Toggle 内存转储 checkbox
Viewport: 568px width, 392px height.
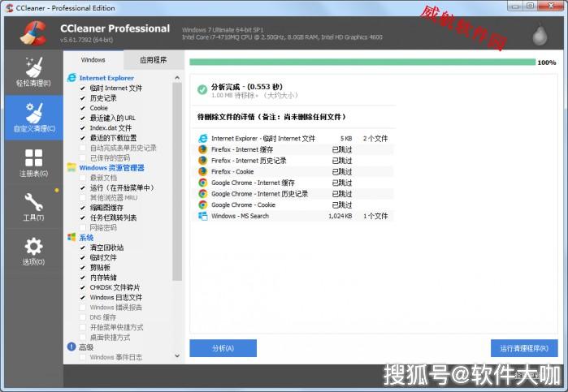click(x=83, y=278)
